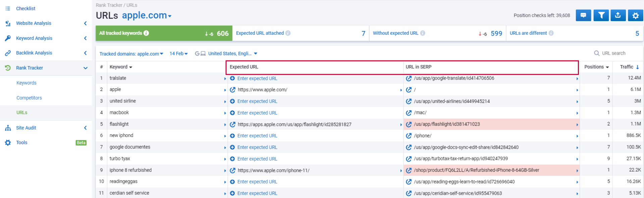Click info icon beside Expected URL attached
Image resolution: width=644 pixels, height=198 pixels.
pyautogui.click(x=288, y=33)
